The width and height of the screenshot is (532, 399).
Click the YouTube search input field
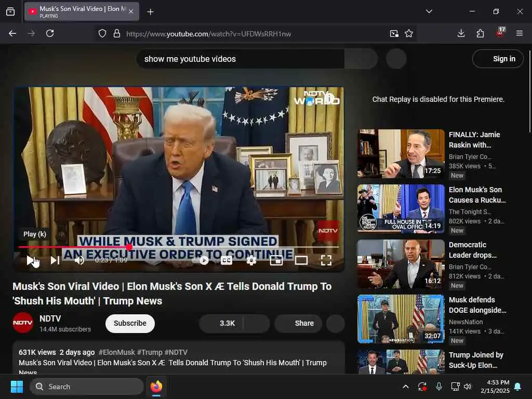coord(240,59)
